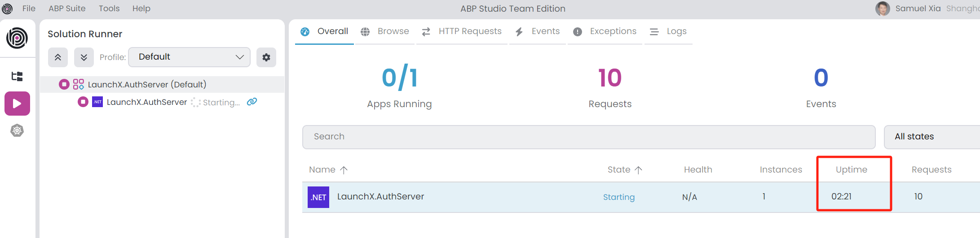Open the Help menu

tap(141, 9)
